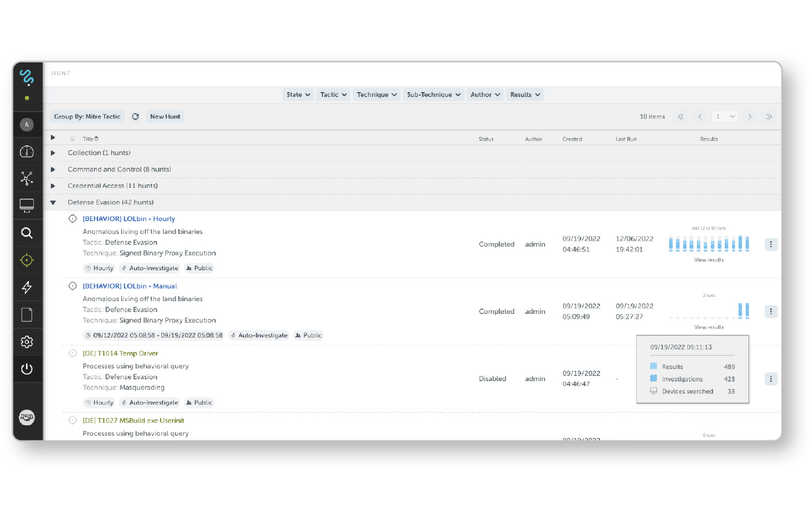The height and width of the screenshot is (509, 812).
Task: Open the dashboard gauge icon in sidebar
Action: coord(27,151)
